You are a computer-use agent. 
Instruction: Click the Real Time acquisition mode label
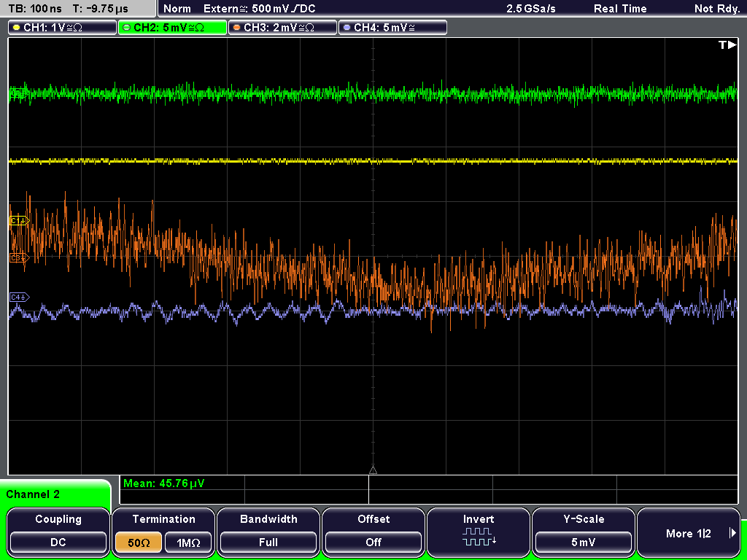pos(620,9)
